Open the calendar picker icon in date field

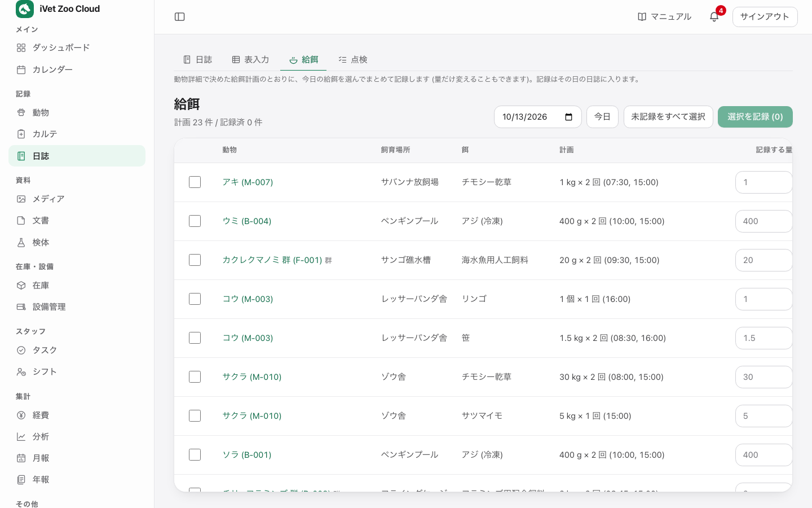(569, 117)
